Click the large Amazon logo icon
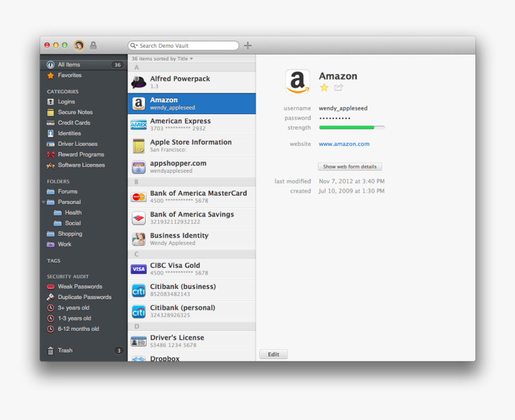Image resolution: width=515 pixels, height=420 pixels. [298, 81]
